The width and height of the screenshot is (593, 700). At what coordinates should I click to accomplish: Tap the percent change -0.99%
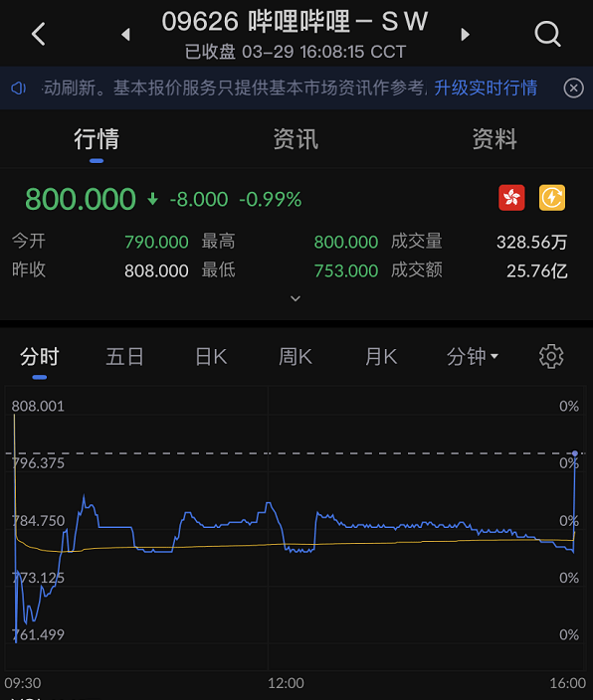(x=271, y=200)
